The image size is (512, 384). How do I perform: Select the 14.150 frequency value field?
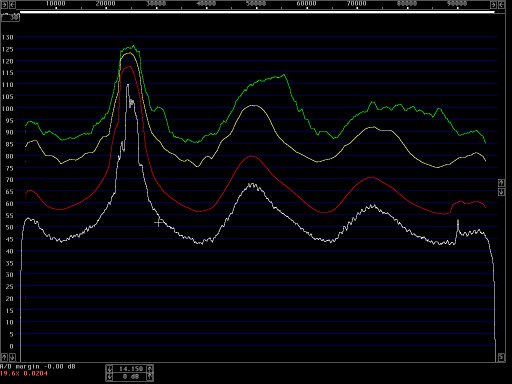click(130, 369)
